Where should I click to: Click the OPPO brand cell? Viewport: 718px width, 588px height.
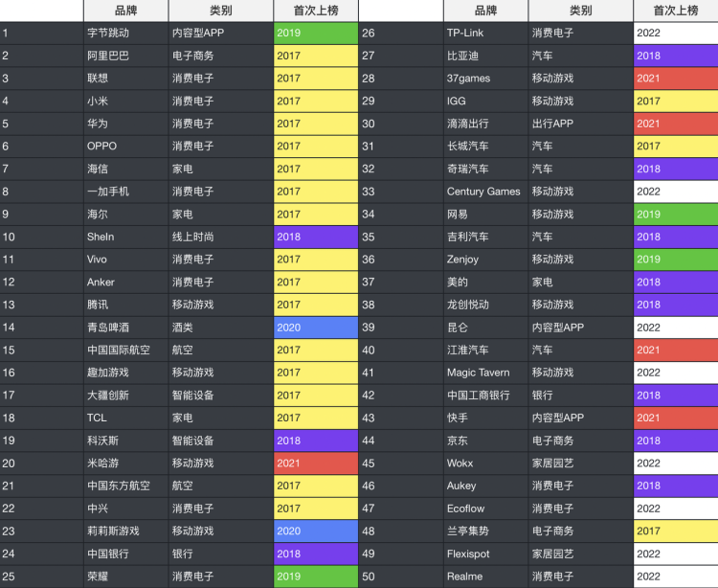126,147
